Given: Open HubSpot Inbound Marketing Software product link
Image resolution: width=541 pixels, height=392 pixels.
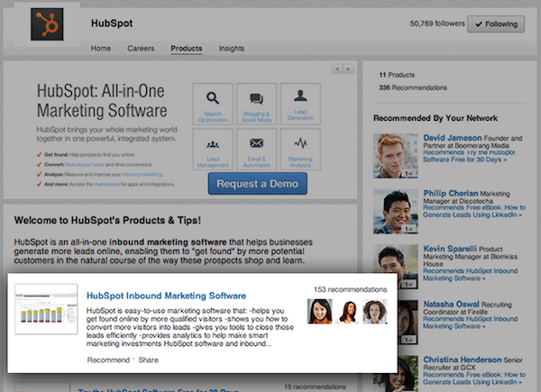Looking at the screenshot, I should coord(166,296).
